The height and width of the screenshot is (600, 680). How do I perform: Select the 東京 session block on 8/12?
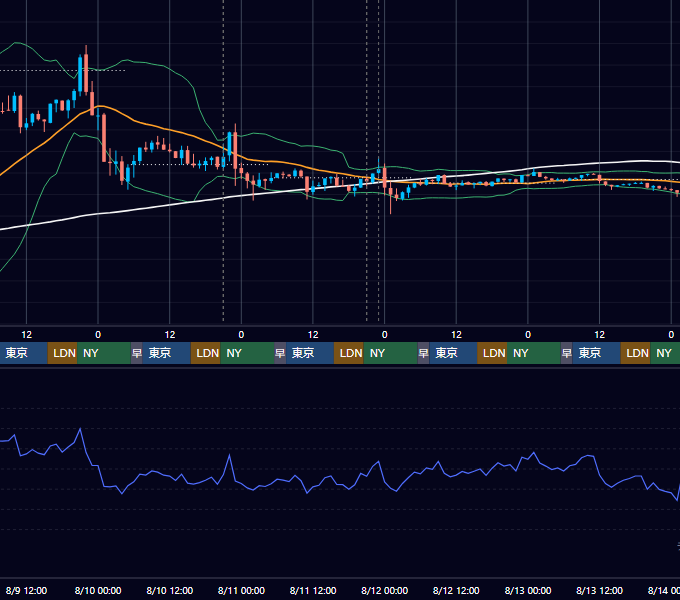click(453, 353)
